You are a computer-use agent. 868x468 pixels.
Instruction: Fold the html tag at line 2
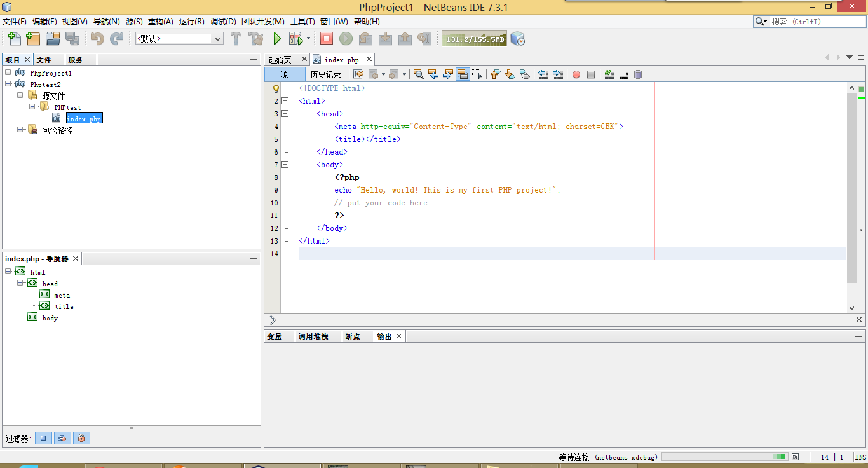tap(285, 101)
